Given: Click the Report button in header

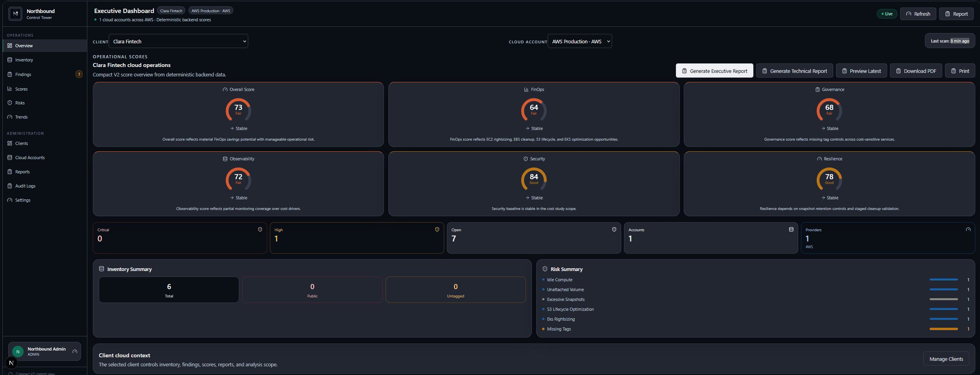Looking at the screenshot, I should pyautogui.click(x=956, y=14).
